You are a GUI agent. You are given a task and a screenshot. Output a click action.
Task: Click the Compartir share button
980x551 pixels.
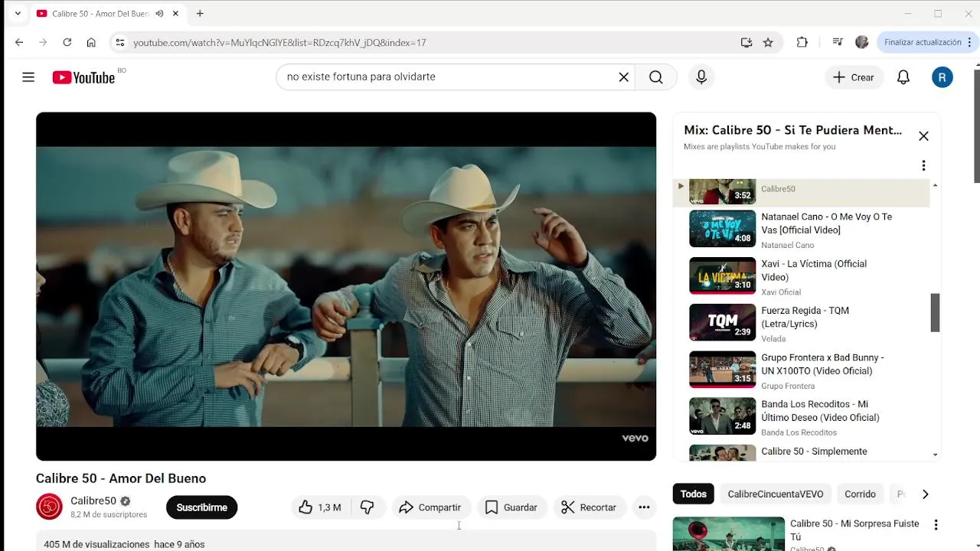(x=430, y=507)
